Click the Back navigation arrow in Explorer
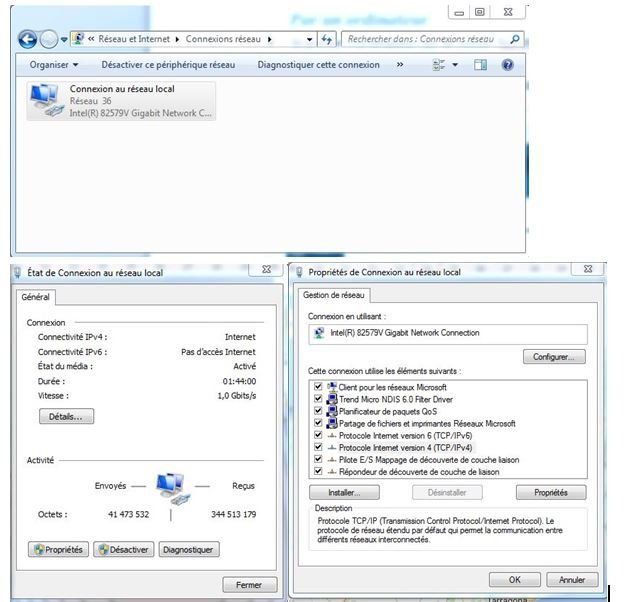 pos(28,39)
